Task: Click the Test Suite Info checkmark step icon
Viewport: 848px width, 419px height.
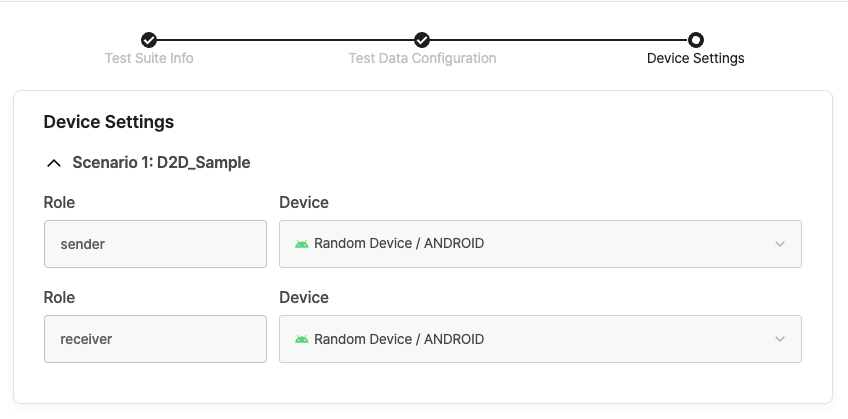Action: [x=149, y=40]
